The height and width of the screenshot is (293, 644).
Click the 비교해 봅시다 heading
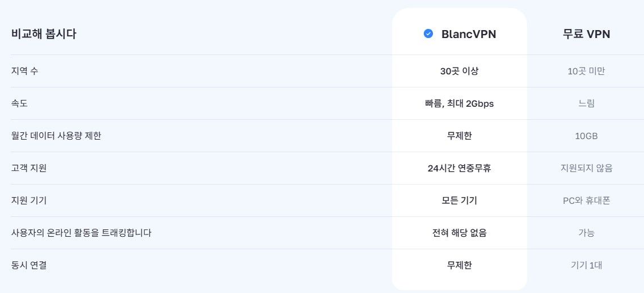44,34
